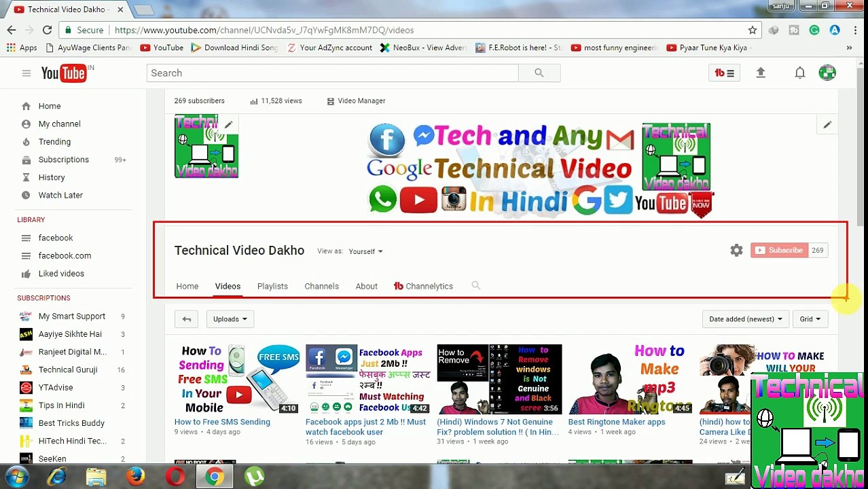Open the YouTube bookmark in bookmarks bar

[x=162, y=48]
